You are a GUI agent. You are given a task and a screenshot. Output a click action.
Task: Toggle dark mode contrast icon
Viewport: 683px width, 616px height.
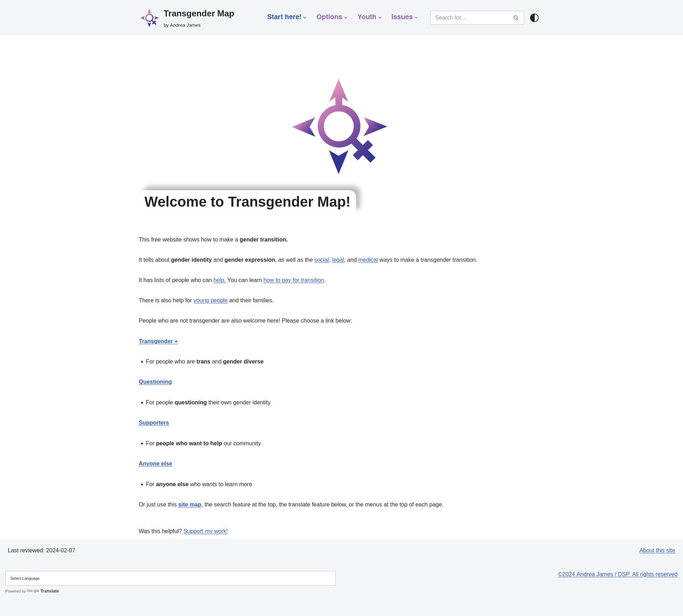click(x=534, y=18)
